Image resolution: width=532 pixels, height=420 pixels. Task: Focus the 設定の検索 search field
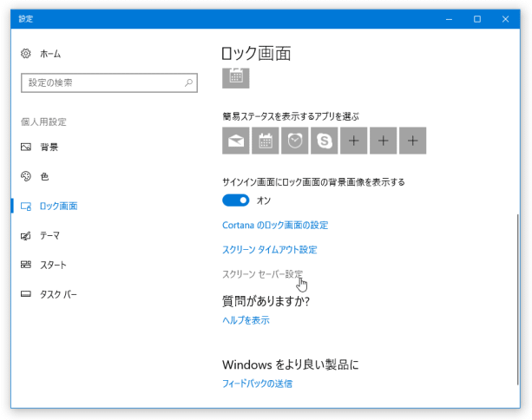tap(109, 82)
